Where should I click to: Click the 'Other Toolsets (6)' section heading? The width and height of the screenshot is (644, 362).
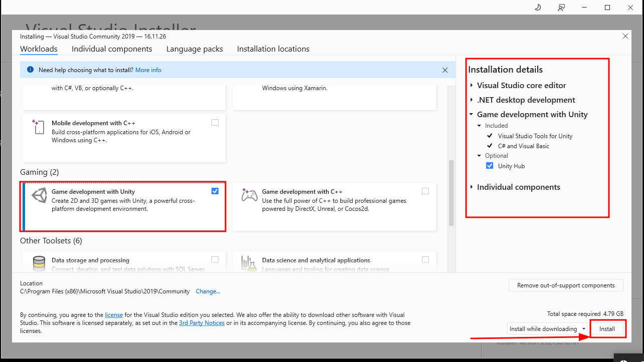click(x=51, y=241)
